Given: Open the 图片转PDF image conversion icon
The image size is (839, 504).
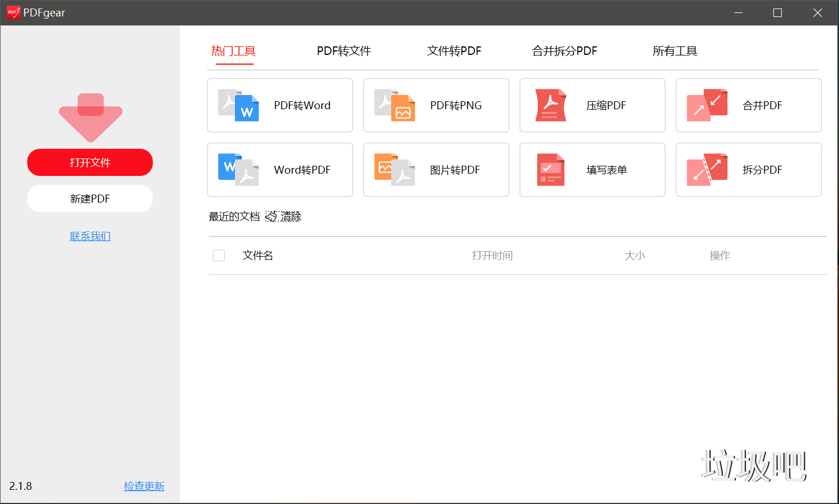Looking at the screenshot, I should (x=395, y=170).
